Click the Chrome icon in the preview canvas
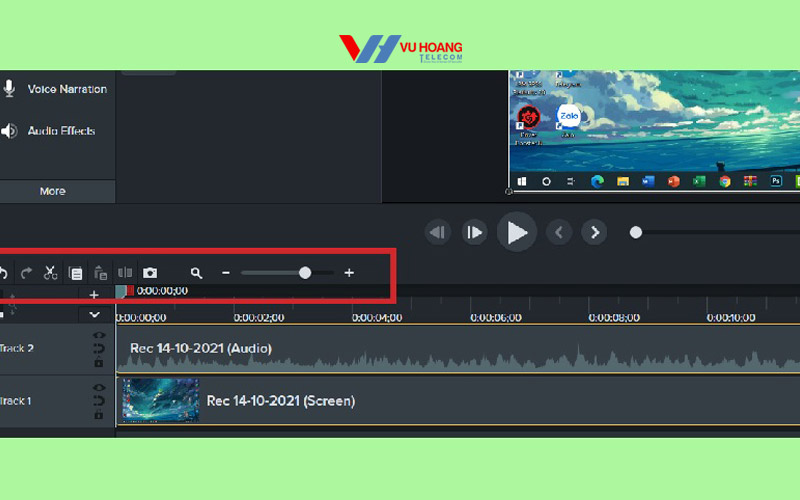Image resolution: width=800 pixels, height=500 pixels. pos(724,182)
